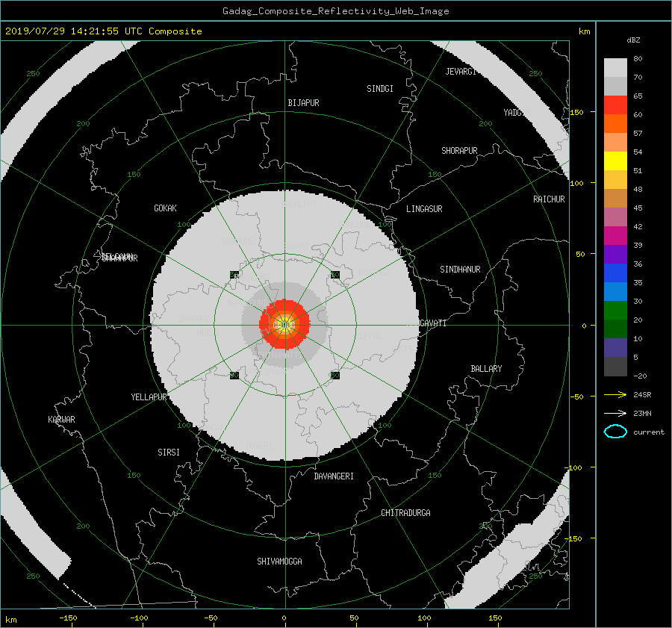Click the 23MN legend label
Screen dimensions: 672x628
pos(642,414)
